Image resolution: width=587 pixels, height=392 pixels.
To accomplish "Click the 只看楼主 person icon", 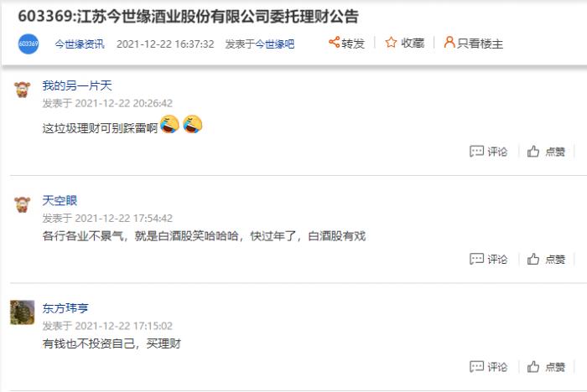I will [449, 42].
